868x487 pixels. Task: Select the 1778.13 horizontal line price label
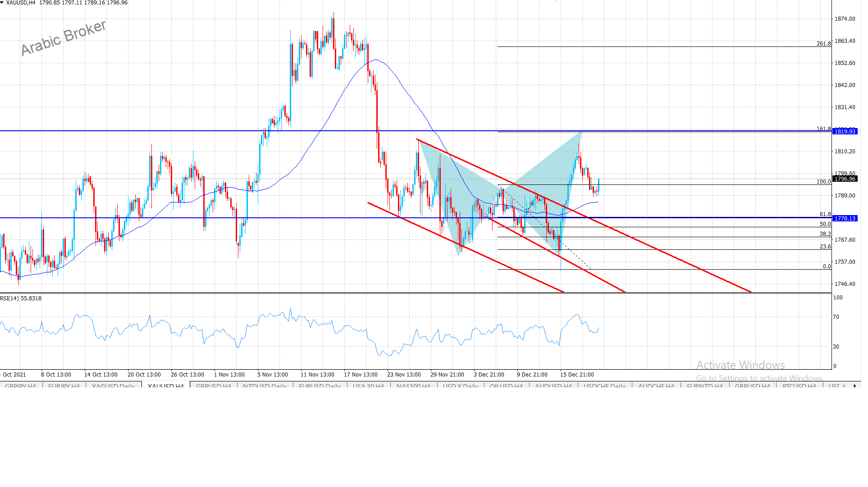(845, 218)
